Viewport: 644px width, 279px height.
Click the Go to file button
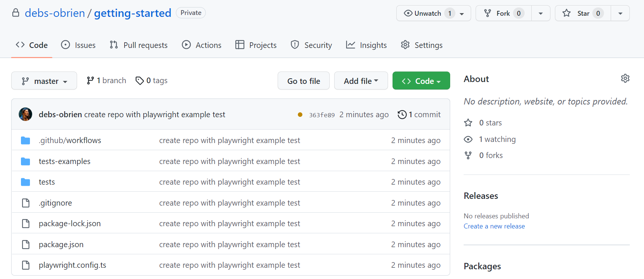point(303,81)
